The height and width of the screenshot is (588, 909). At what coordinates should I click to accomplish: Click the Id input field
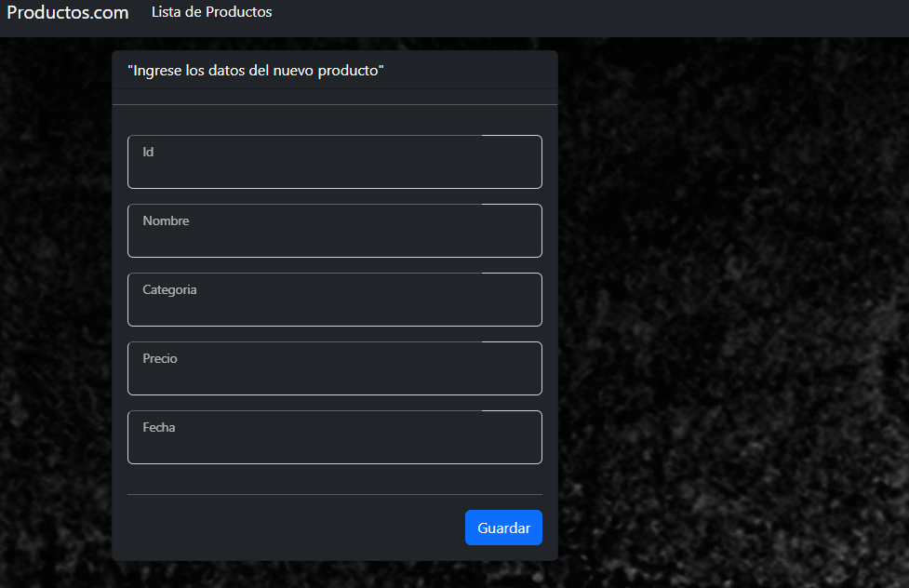pyautogui.click(x=334, y=162)
